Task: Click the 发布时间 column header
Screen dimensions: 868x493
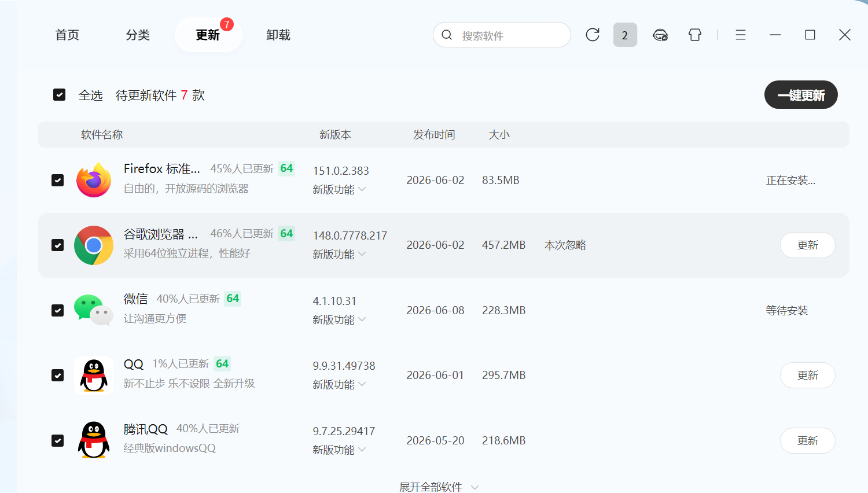Action: (x=434, y=135)
